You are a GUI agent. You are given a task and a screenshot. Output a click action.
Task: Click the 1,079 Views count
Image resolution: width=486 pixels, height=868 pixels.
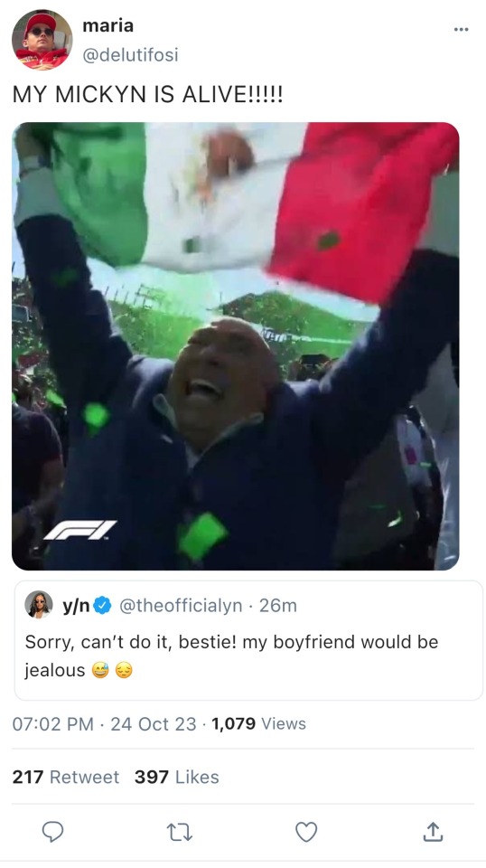pyautogui.click(x=258, y=723)
